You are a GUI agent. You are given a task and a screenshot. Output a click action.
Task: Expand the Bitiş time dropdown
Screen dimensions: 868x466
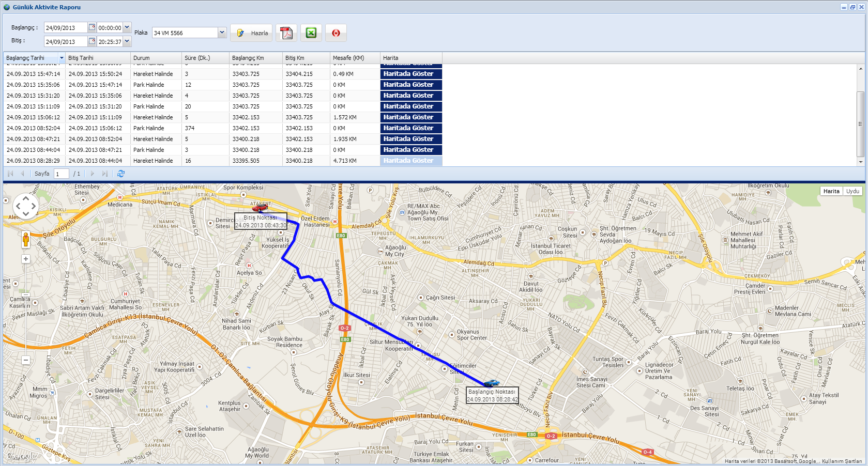click(x=127, y=41)
